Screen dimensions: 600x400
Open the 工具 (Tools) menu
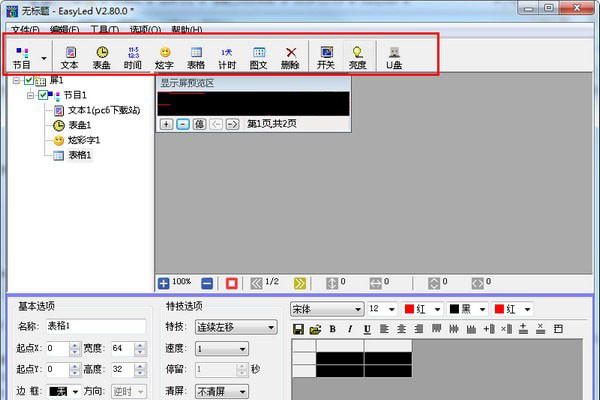[x=104, y=29]
